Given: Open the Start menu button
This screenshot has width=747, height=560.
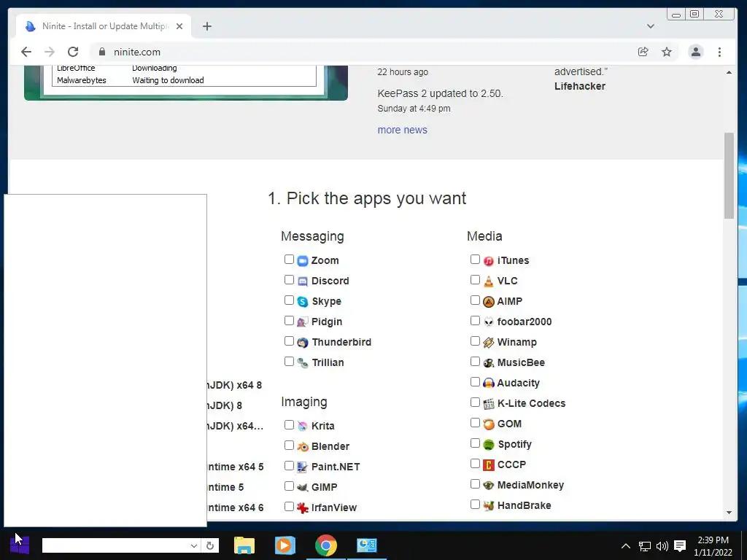Looking at the screenshot, I should [x=20, y=545].
